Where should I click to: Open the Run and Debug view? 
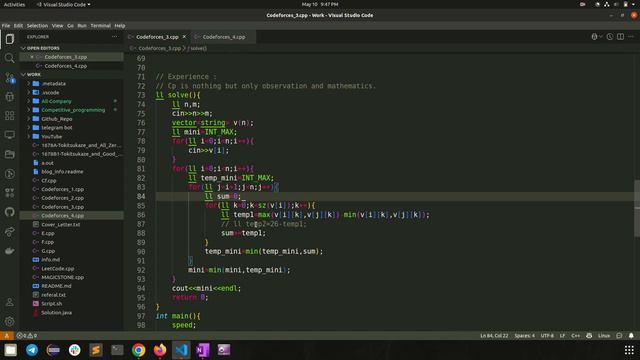pyautogui.click(x=10, y=97)
